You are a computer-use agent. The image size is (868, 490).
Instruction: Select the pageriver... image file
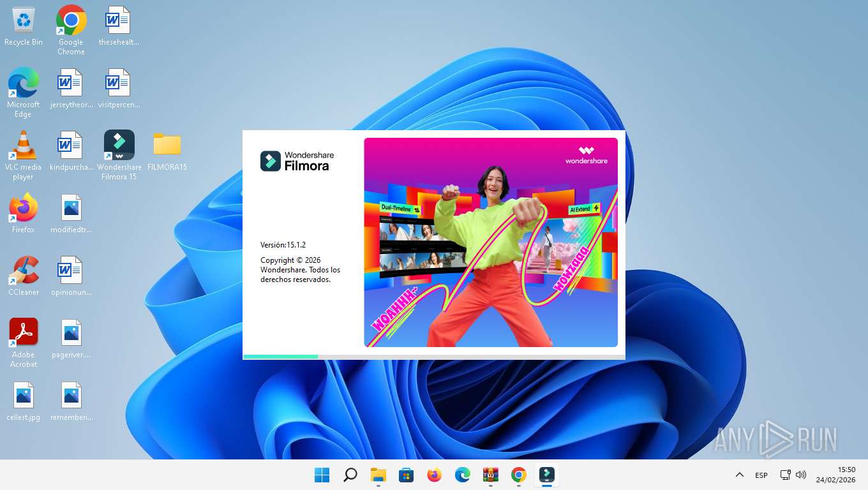(71, 338)
